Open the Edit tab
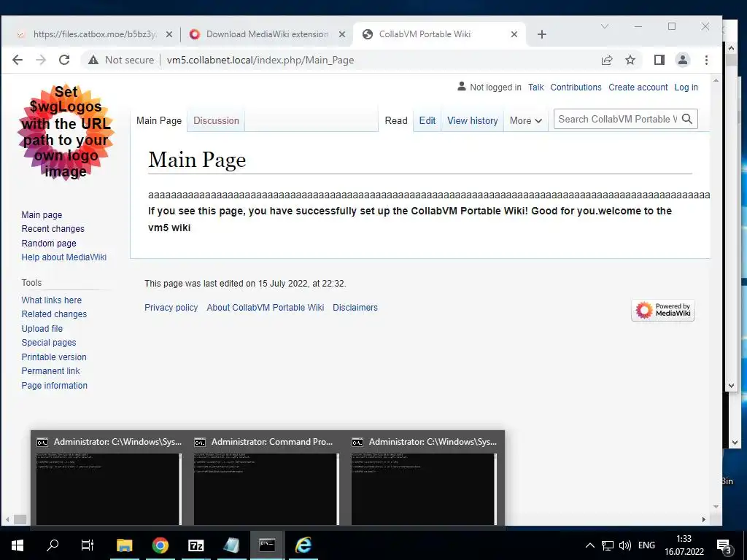The image size is (747, 560). click(x=427, y=121)
